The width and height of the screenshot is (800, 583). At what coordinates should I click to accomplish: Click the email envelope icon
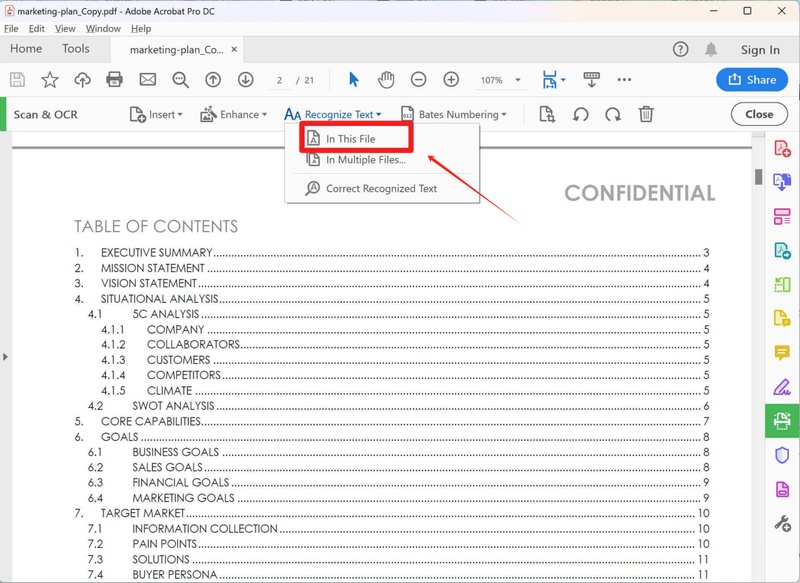click(x=147, y=80)
